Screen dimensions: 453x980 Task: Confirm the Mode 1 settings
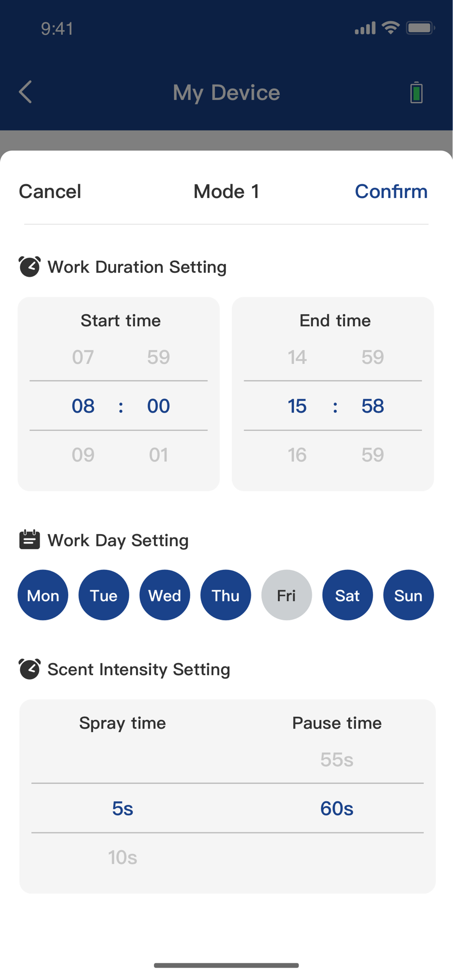391,192
